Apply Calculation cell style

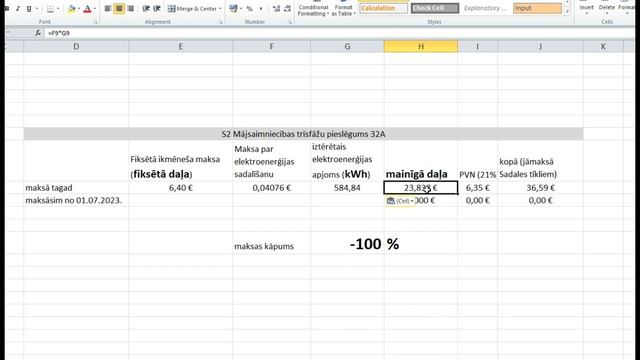[383, 8]
